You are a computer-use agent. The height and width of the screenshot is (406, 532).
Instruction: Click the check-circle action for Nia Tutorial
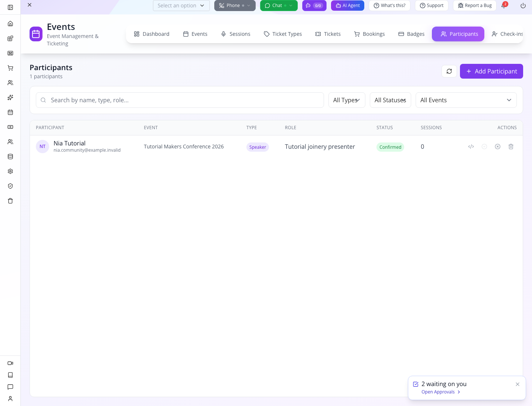tap(484, 147)
